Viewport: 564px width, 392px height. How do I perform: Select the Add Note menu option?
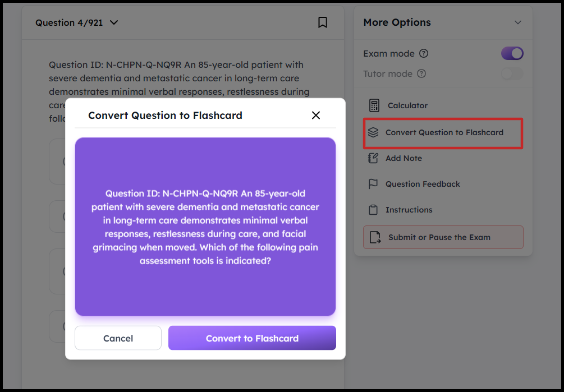pyautogui.click(x=403, y=158)
